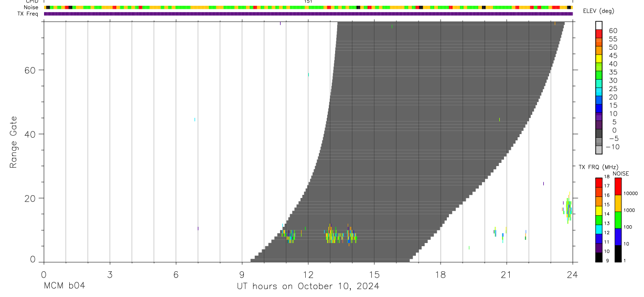Click the ELEV colorbar label '35'
Viewport: 644px width, 297px height.
pos(613,72)
